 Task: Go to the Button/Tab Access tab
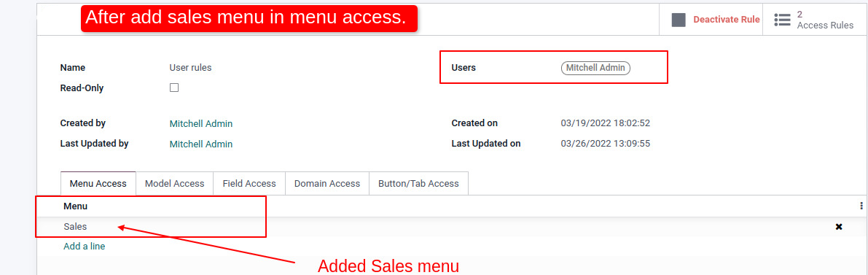click(418, 184)
